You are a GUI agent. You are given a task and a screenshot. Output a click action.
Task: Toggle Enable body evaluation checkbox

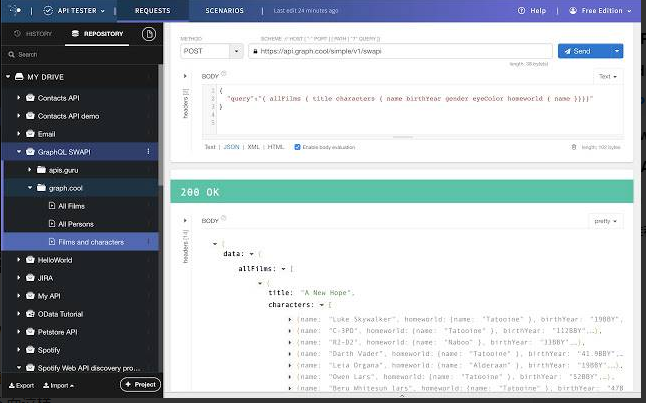point(297,147)
